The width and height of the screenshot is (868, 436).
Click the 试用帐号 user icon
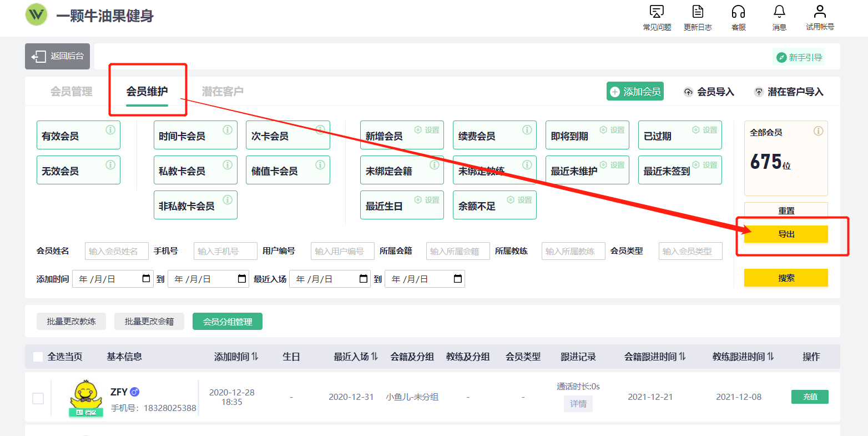(x=820, y=12)
